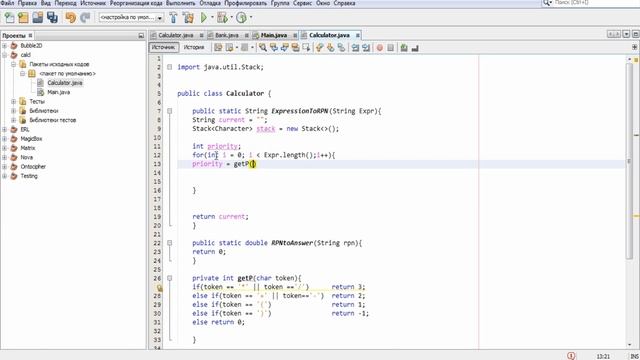Click the Open Project toolbar icon
The height and width of the screenshot is (360, 640).
(x=38, y=18)
